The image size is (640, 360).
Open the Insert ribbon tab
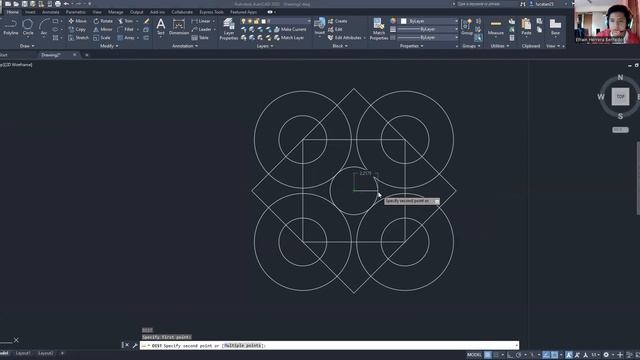click(30, 12)
